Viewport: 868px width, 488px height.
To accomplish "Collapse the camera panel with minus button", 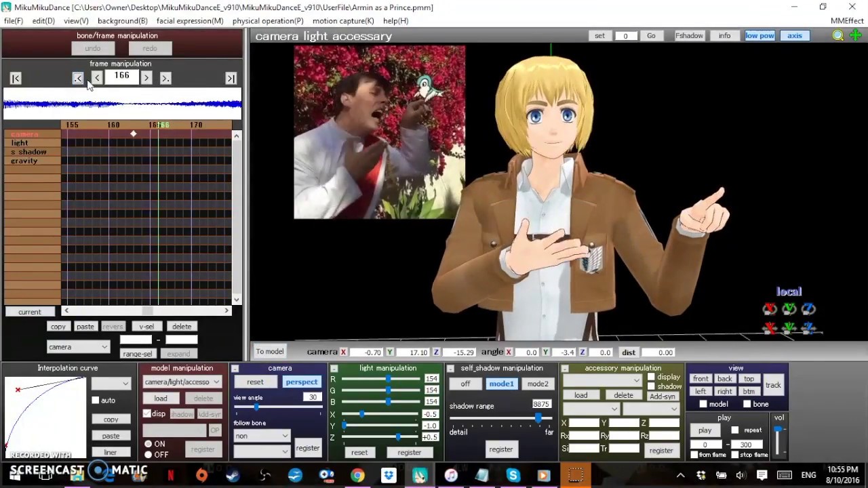I will tap(235, 369).
